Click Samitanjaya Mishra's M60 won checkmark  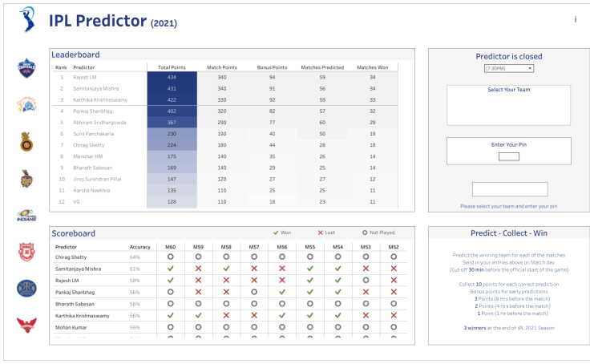171,269
